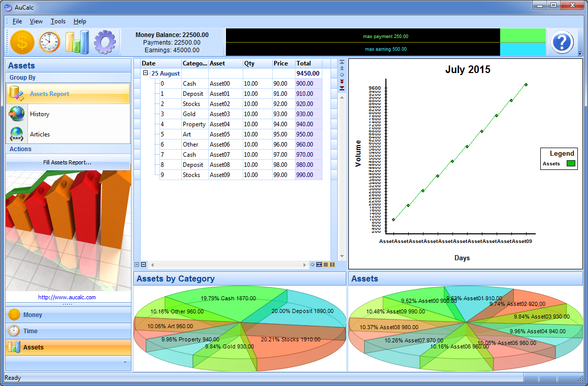Click the Asset00 900.00 cell
The image size is (588, 386).
tap(308, 84)
